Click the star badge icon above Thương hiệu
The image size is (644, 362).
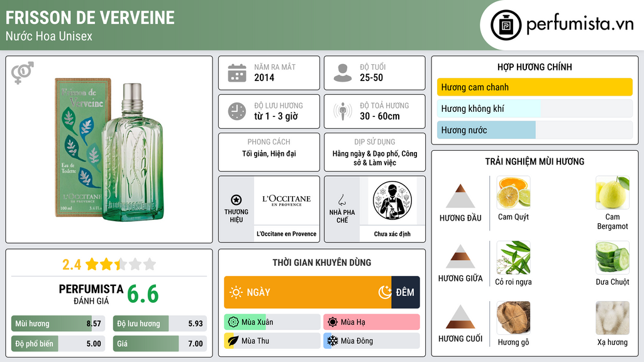236,200
